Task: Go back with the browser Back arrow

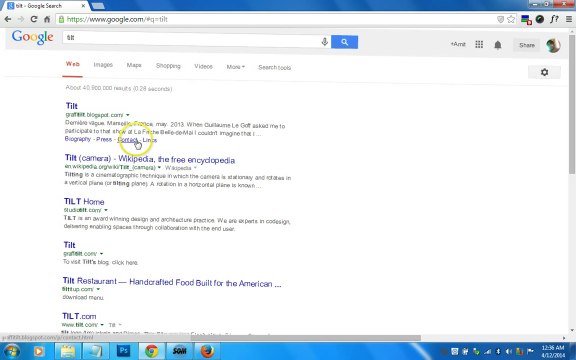Action: [8, 19]
